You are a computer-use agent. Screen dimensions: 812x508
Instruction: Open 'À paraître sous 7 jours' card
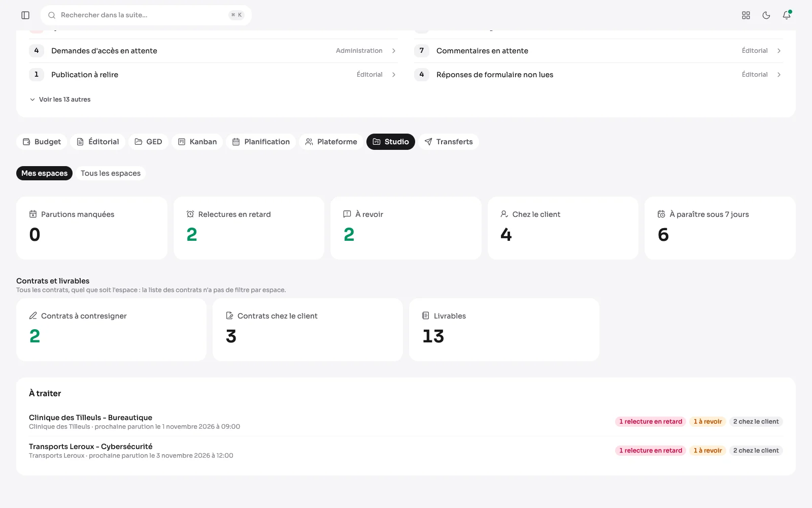pyautogui.click(x=720, y=228)
